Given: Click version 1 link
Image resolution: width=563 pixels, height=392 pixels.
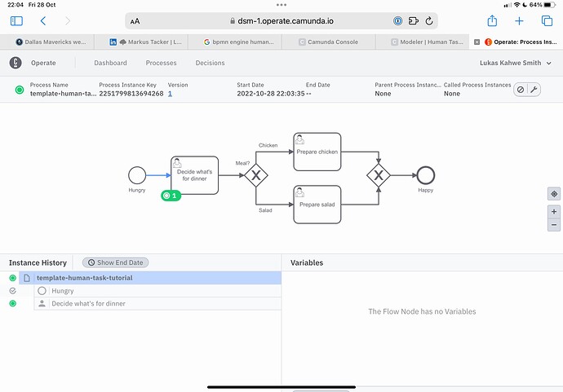Looking at the screenshot, I should 170,94.
